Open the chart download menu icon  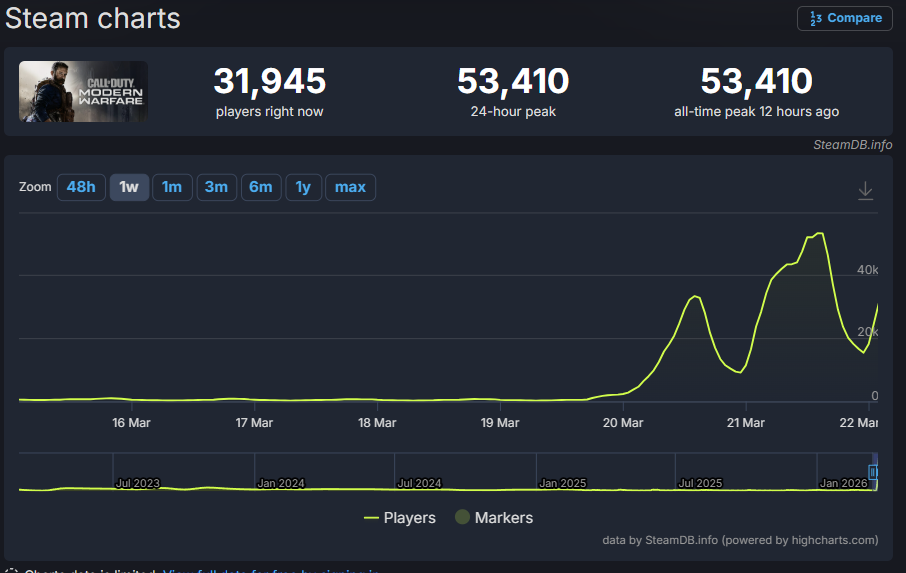(865, 190)
